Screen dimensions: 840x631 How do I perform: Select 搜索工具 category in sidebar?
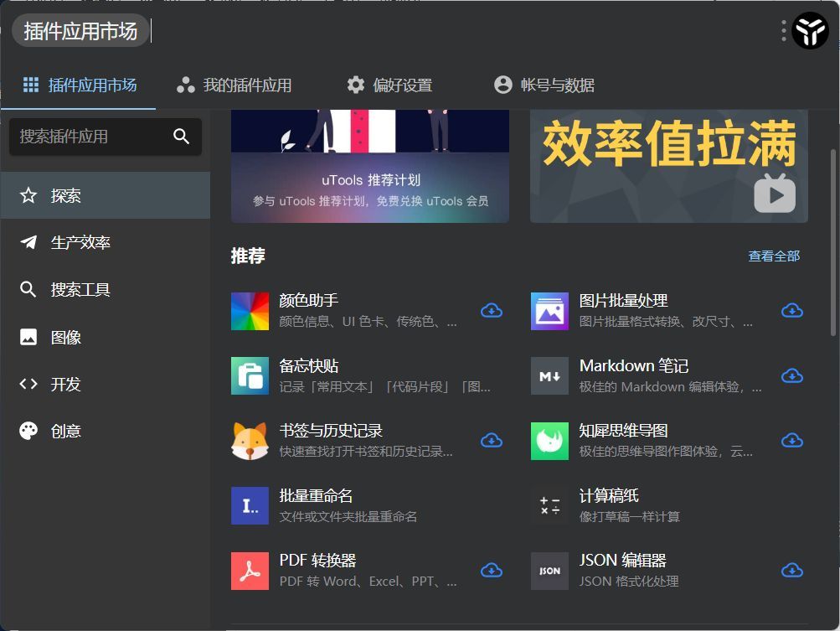(106, 289)
